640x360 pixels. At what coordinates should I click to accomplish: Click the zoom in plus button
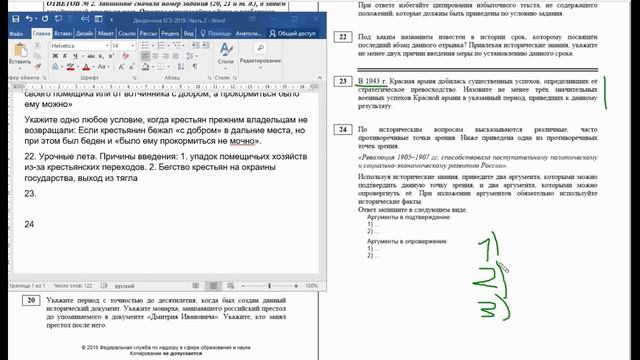pos(296,286)
